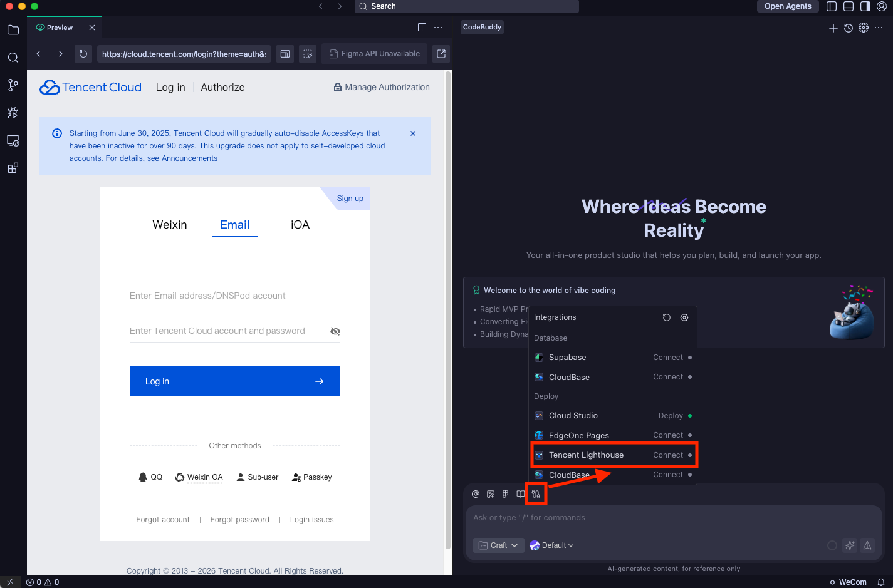Screen dimensions: 893x588
Task: Click the Sign up corner link
Action: click(350, 199)
